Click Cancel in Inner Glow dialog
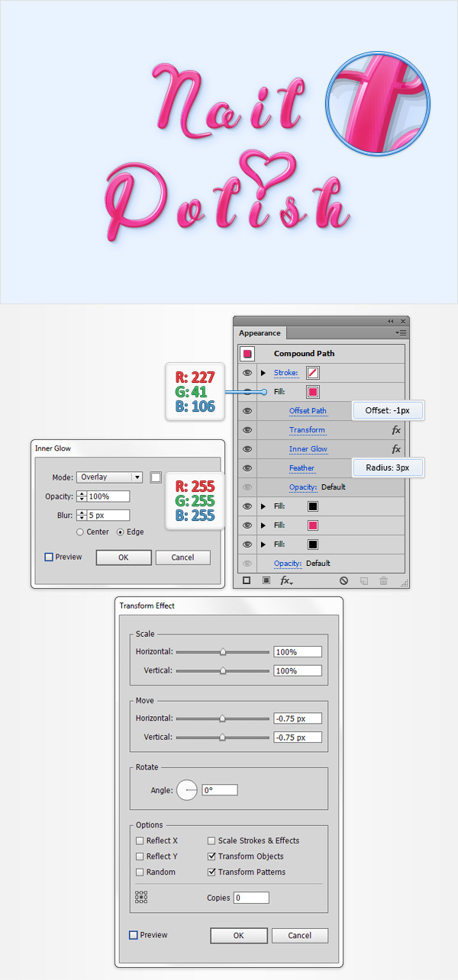The image size is (458, 980). click(x=183, y=557)
